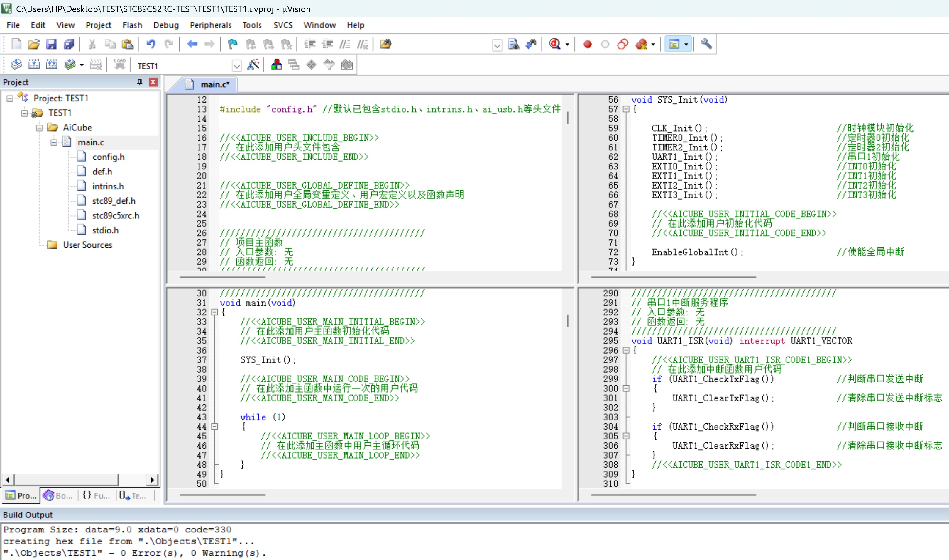
Task: Click the Translate file icon
Action: coord(16,65)
